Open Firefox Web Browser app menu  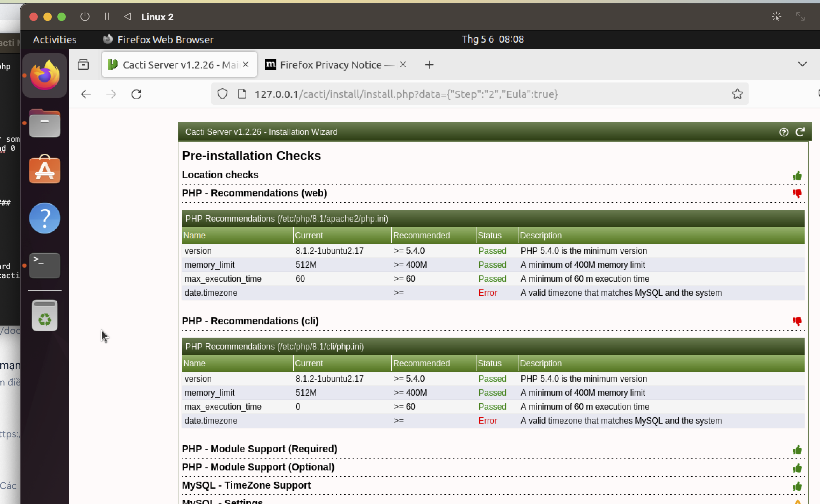click(x=158, y=39)
